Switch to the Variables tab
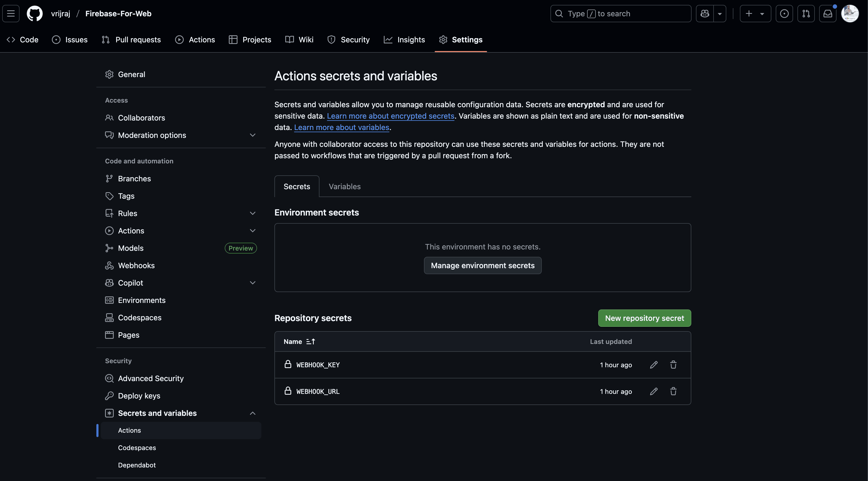Viewport: 868px width, 481px height. point(344,186)
